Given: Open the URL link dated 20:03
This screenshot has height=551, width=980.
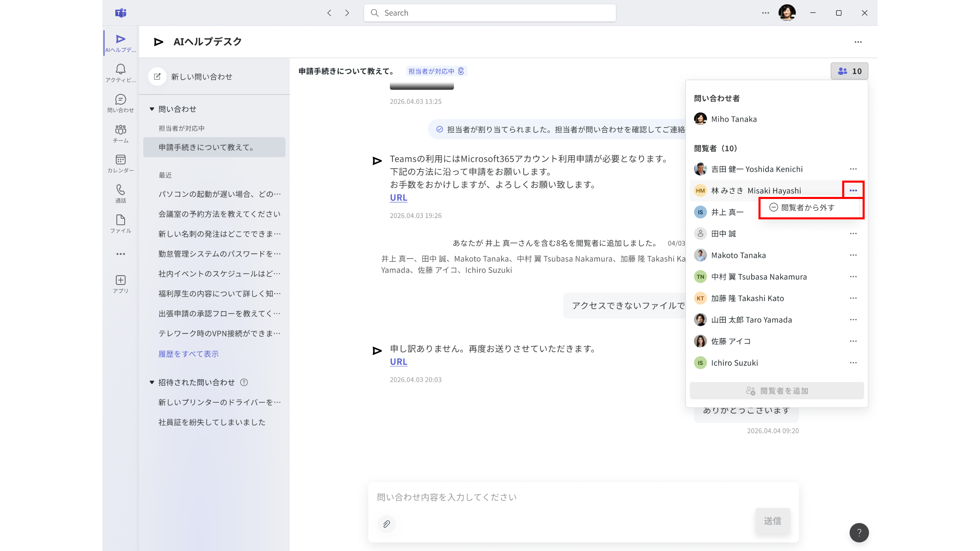Looking at the screenshot, I should pos(398,362).
